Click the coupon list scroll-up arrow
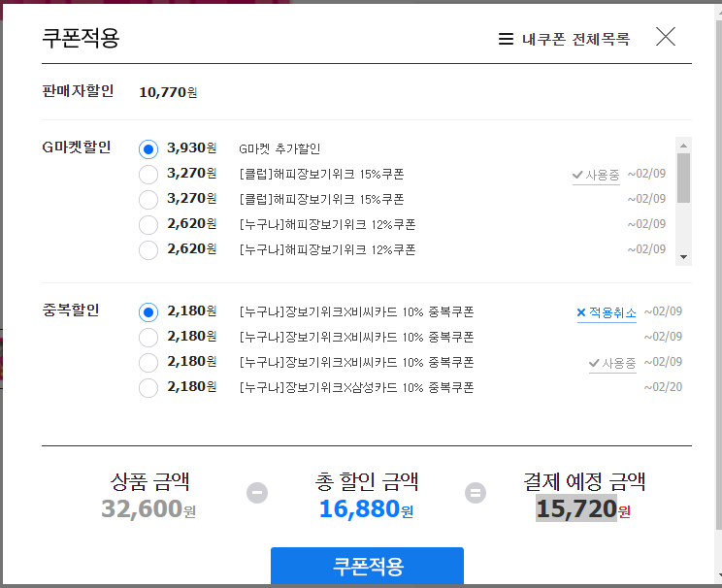This screenshot has width=722, height=588. (684, 145)
